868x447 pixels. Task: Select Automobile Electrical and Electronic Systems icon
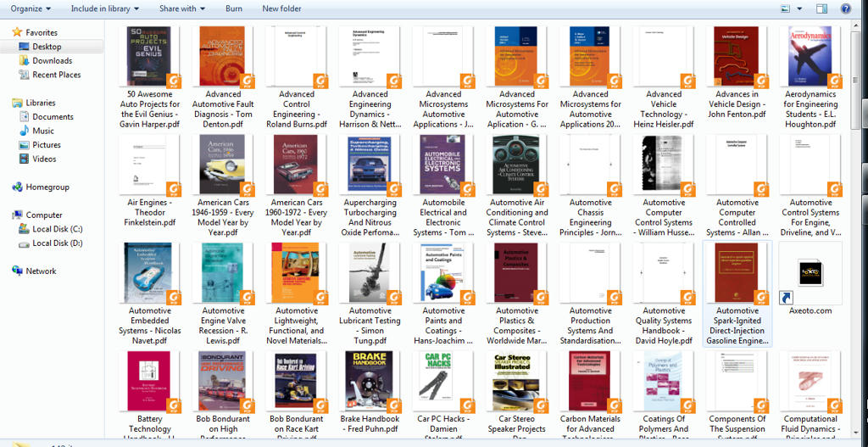443,165
